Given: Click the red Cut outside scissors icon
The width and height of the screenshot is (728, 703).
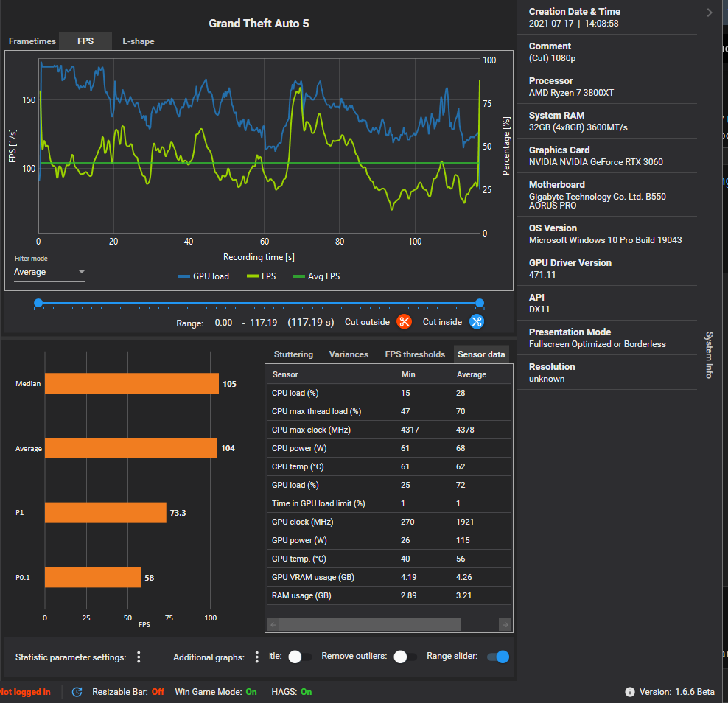Looking at the screenshot, I should coord(404,321).
